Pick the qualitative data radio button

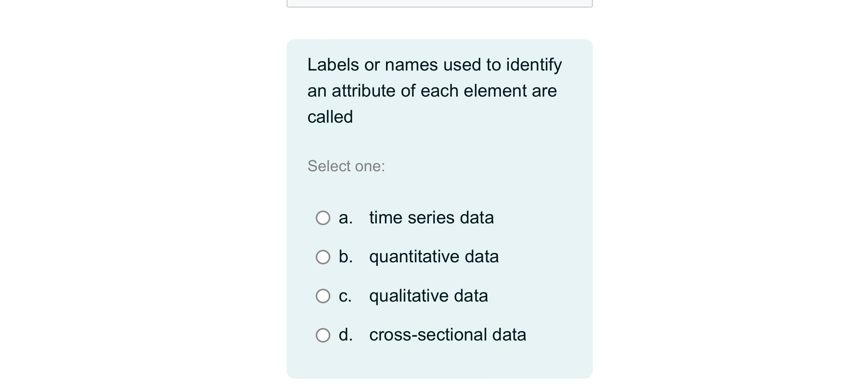tap(323, 296)
